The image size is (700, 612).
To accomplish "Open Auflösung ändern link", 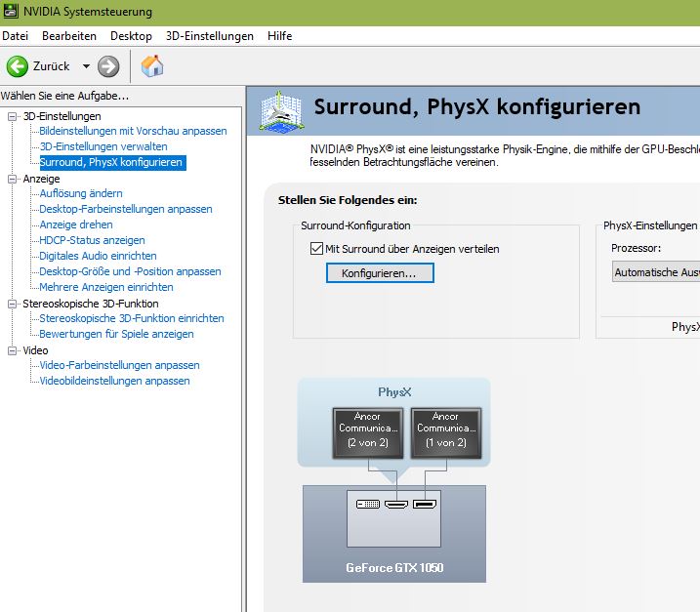I will 81,193.
